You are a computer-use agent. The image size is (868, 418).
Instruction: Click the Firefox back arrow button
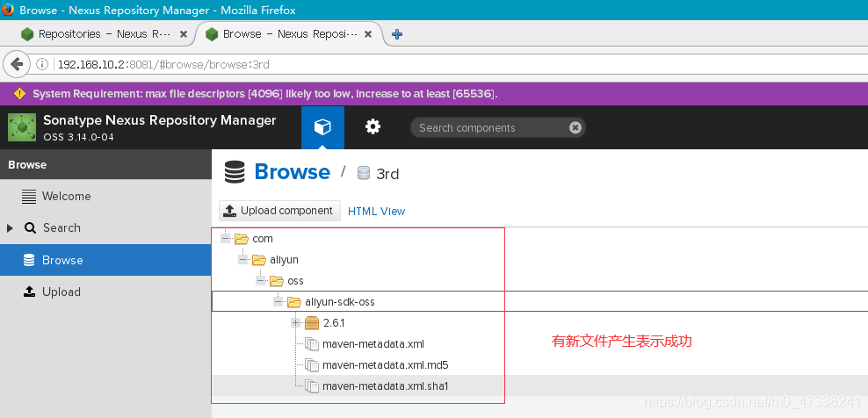click(x=17, y=65)
